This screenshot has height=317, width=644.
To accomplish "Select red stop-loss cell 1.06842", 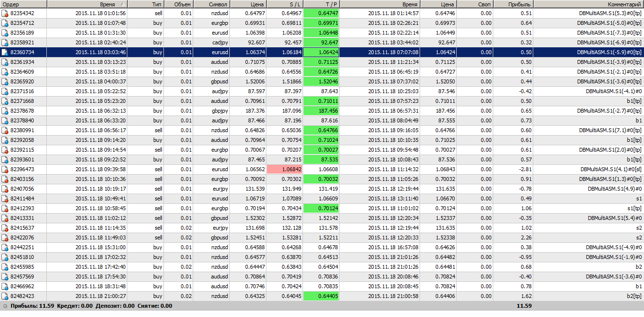I will click(285, 169).
